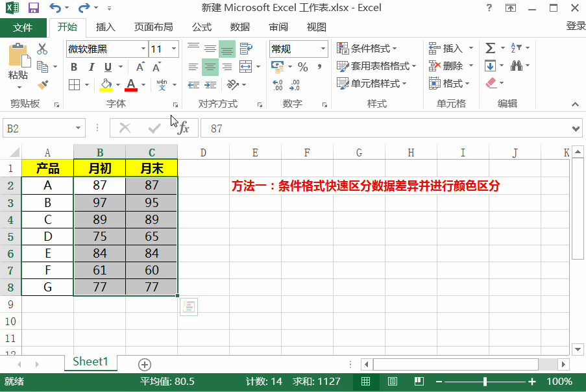
Task: Click the Fill down arrow icon
Action: pos(490,66)
